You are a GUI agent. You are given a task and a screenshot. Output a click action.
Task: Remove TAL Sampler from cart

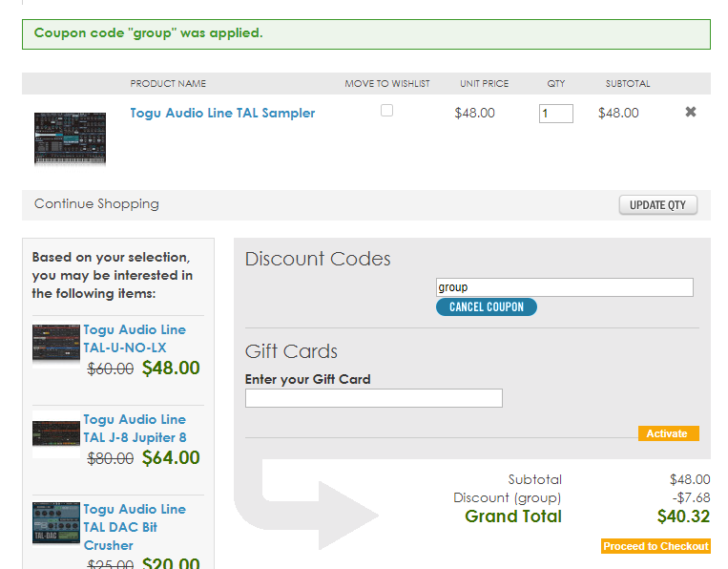pos(691,112)
